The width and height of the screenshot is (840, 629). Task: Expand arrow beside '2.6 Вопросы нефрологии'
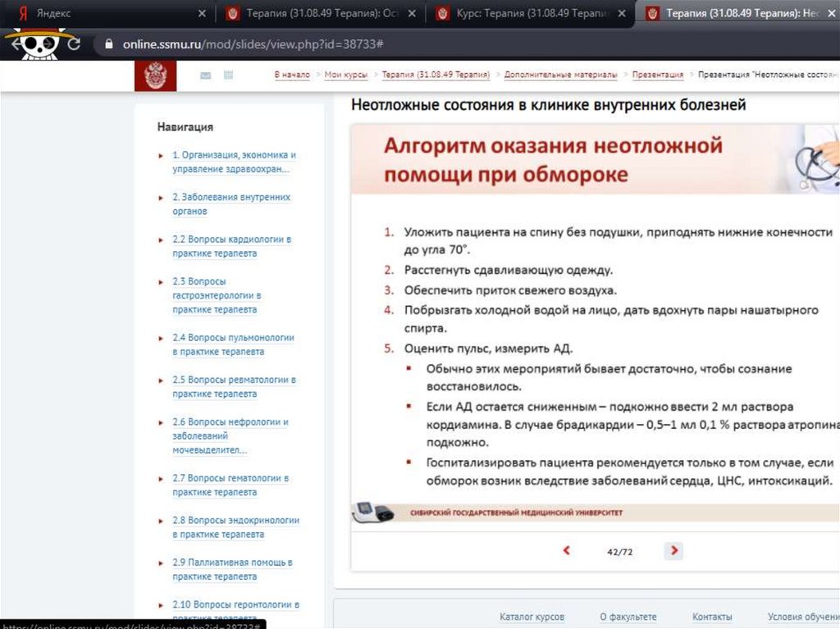coord(161,422)
